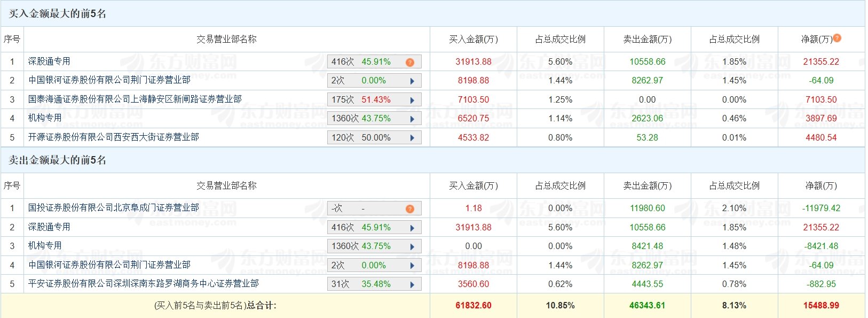Screen dimensions: 868x318
Task: Open 平安证券深圳深南东路罗湖商务中心 link
Action: click(x=143, y=284)
